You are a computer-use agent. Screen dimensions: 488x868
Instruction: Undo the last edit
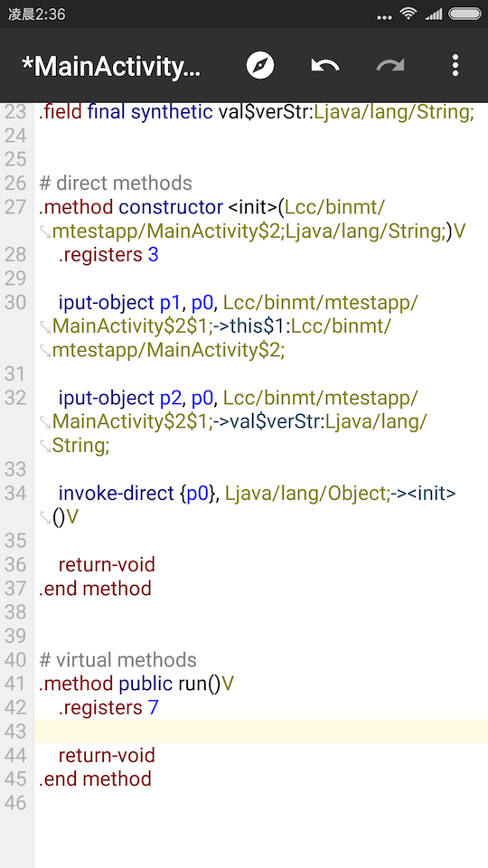[325, 66]
